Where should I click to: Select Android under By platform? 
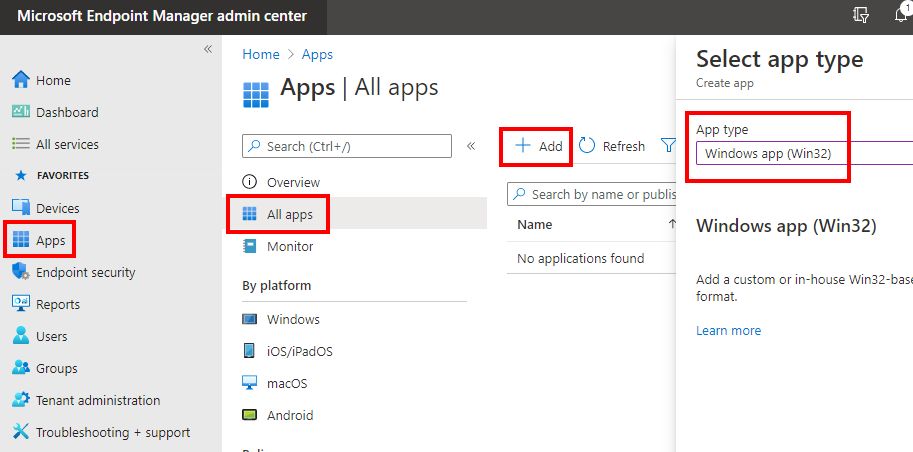click(290, 415)
